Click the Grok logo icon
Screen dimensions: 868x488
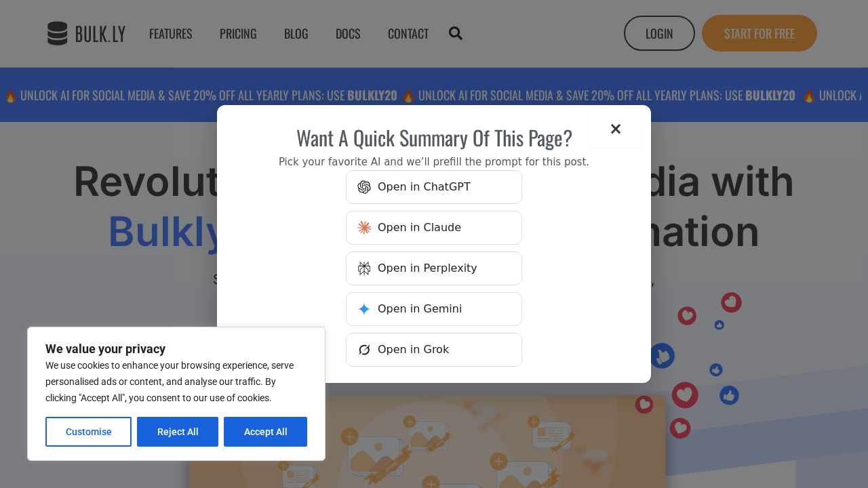click(x=364, y=350)
